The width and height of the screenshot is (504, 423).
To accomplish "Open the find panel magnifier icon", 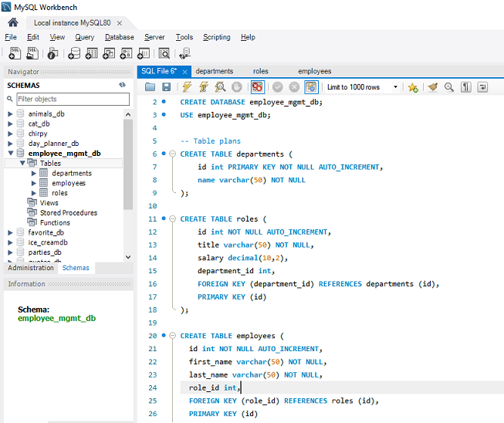I will [449, 86].
